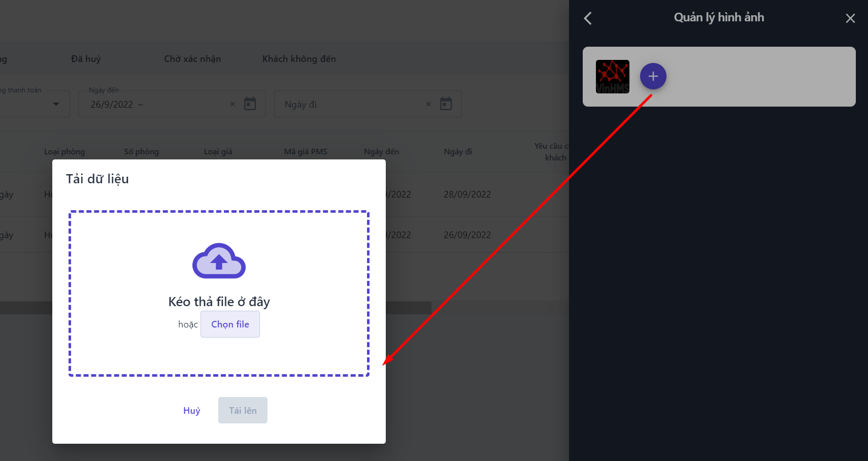
Task: Click the back arrow in Quản lý hình ảnh panel
Action: (588, 19)
